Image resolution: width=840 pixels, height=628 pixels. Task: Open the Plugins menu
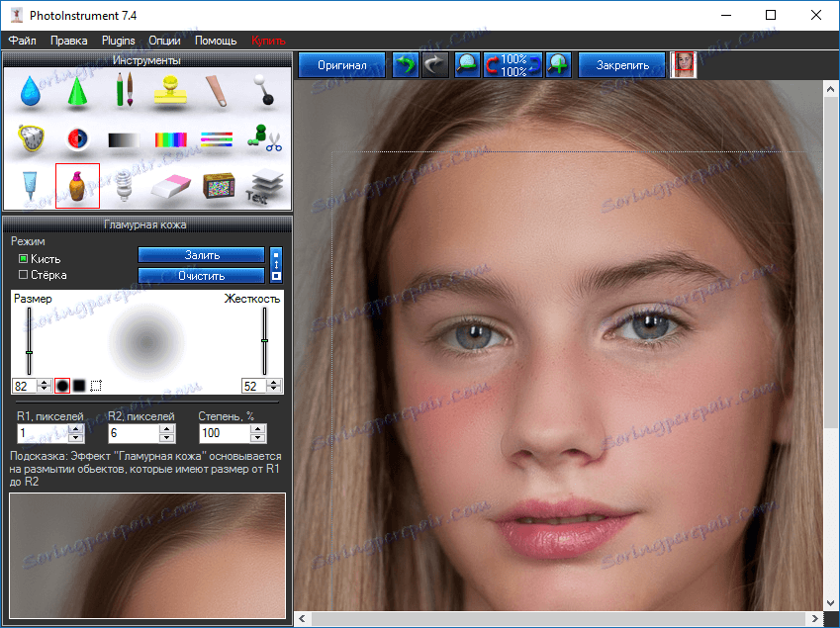(118, 41)
